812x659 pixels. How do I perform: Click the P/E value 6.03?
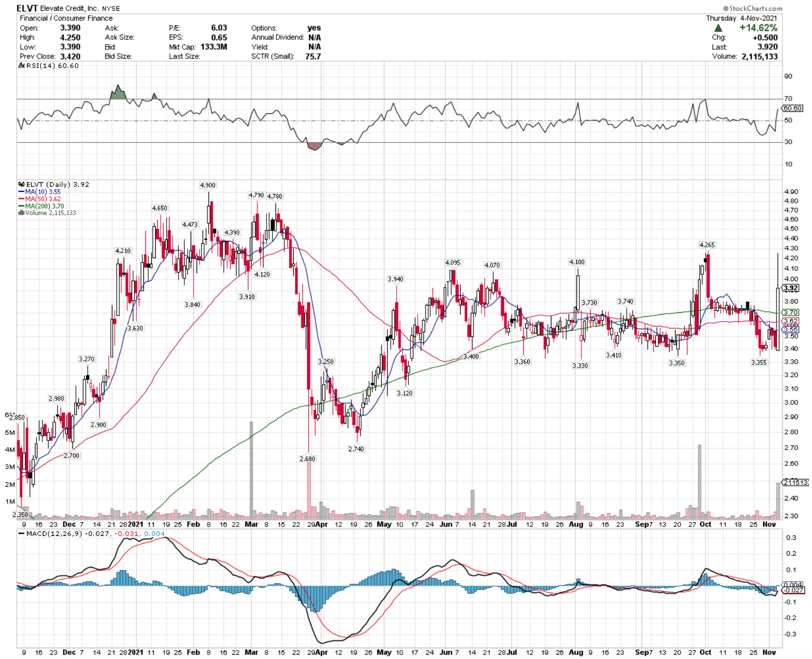coord(219,28)
